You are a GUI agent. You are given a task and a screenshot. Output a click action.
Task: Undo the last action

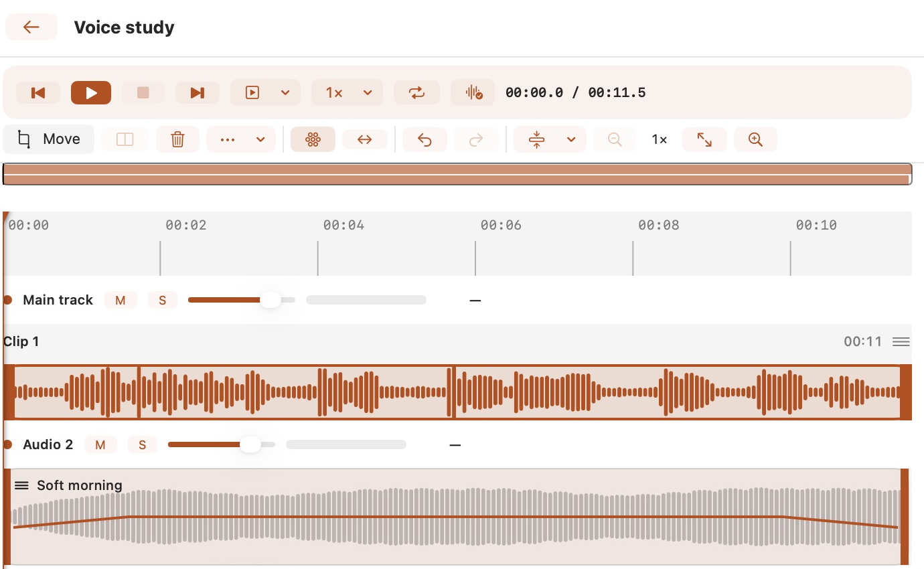[425, 139]
